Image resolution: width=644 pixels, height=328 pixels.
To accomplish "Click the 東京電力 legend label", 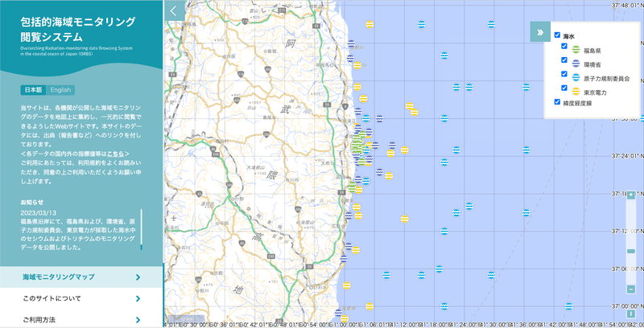I will (595, 92).
